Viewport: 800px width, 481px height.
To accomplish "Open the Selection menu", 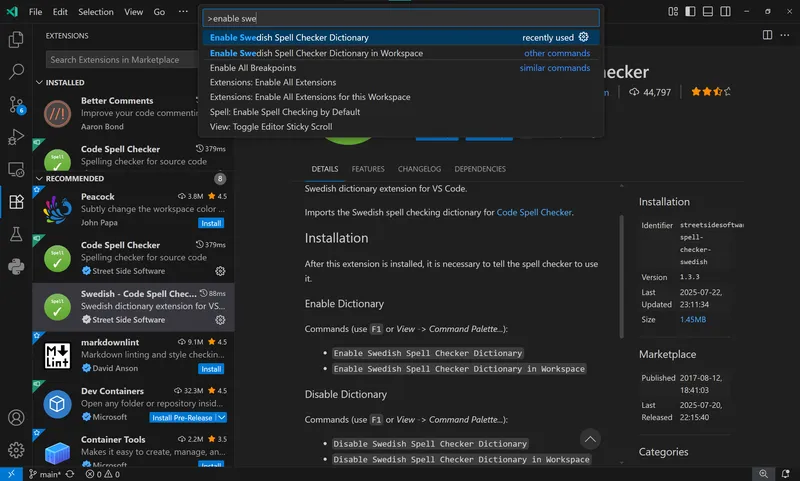I will click(95, 11).
